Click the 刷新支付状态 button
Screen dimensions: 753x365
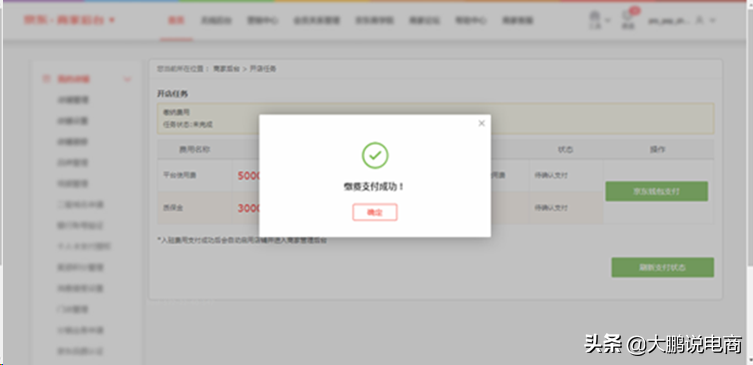tap(662, 268)
